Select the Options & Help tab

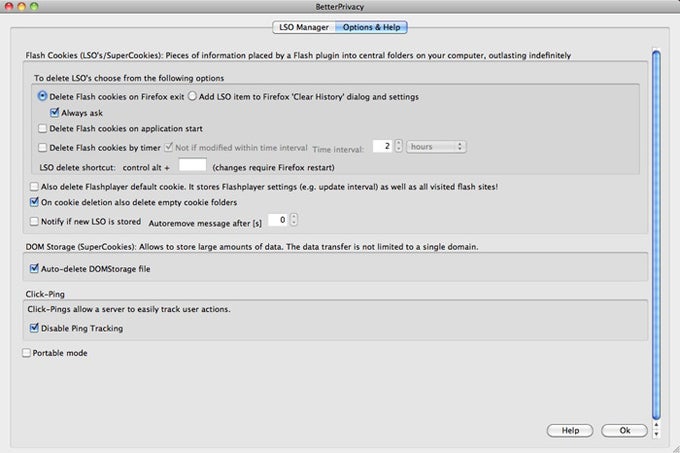[x=371, y=27]
